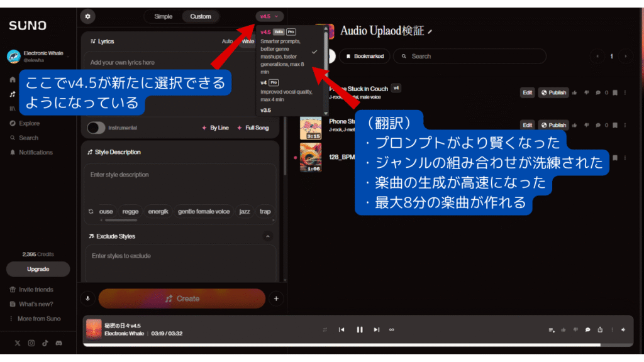Image resolution: width=644 pixels, height=362 pixels.
Task: Go to the next page of songs
Action: click(626, 56)
